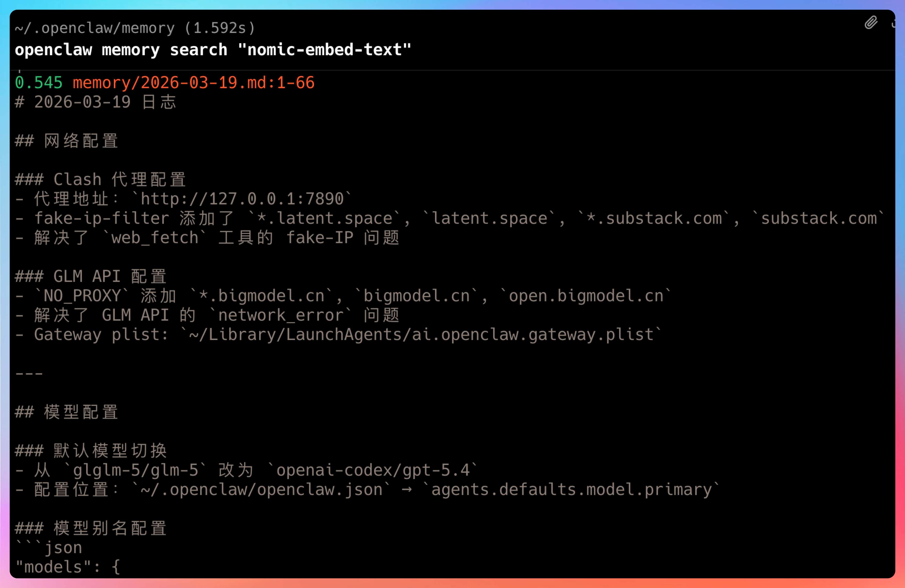
Task: Click the "# 2026-03-19 日志" heading line
Action: point(95,102)
